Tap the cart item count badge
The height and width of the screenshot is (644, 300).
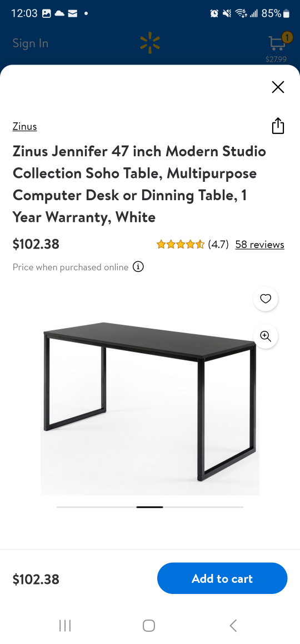[287, 38]
